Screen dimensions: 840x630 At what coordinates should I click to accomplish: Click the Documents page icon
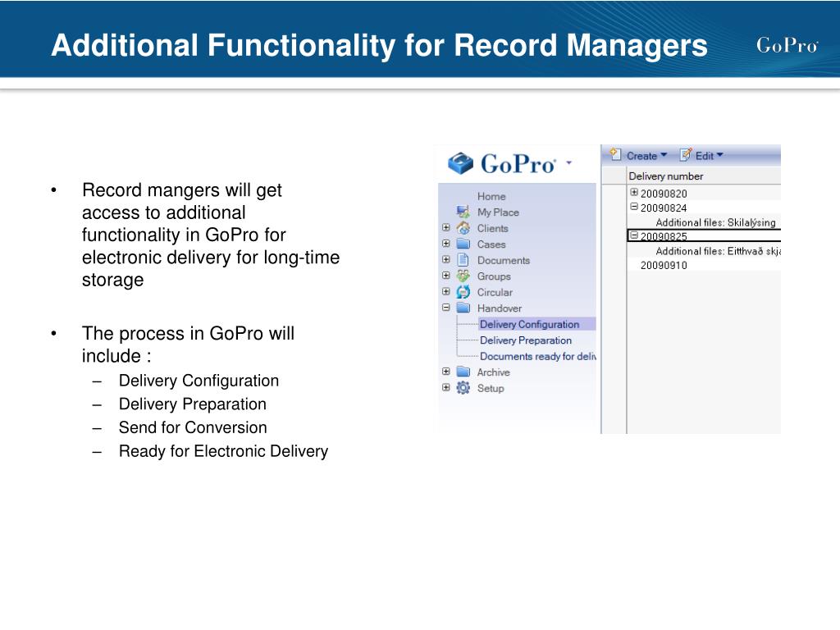coord(463,260)
